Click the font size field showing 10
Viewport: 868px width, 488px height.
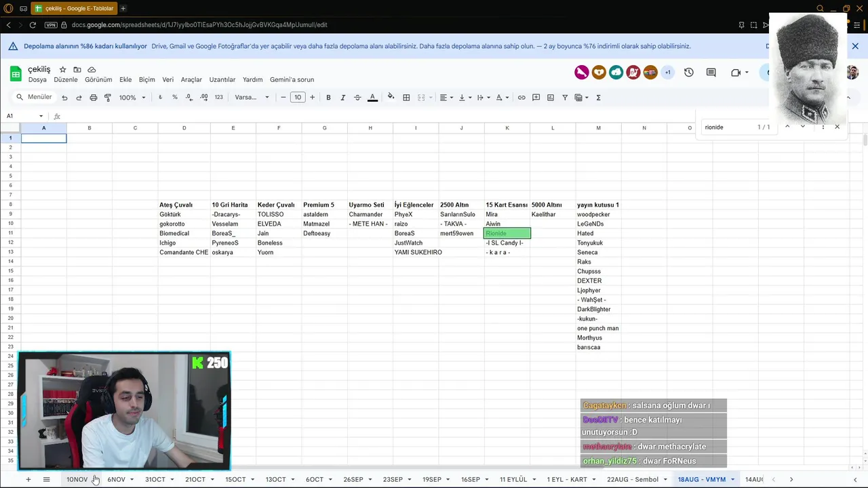click(x=298, y=98)
